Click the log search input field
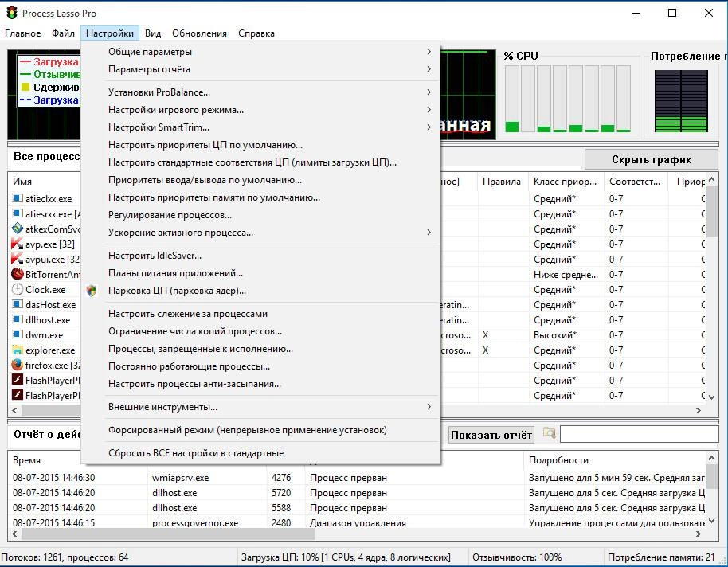The image size is (728, 567). pos(640,435)
